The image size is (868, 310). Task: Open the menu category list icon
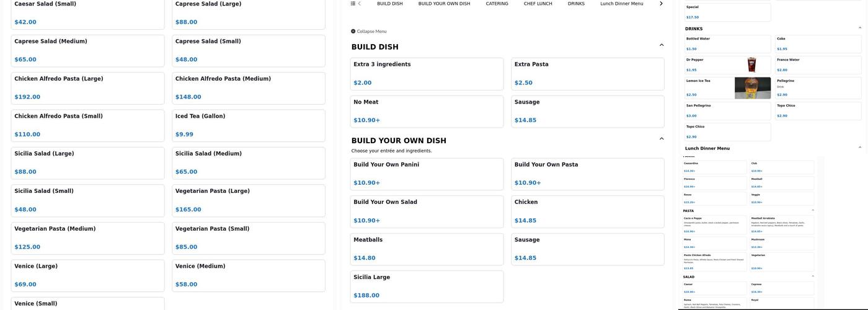[x=353, y=4]
